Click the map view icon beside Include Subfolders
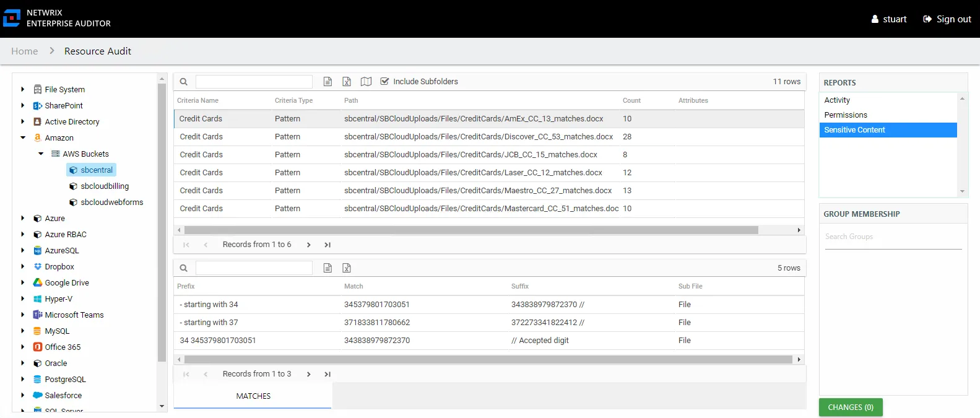 tap(366, 82)
